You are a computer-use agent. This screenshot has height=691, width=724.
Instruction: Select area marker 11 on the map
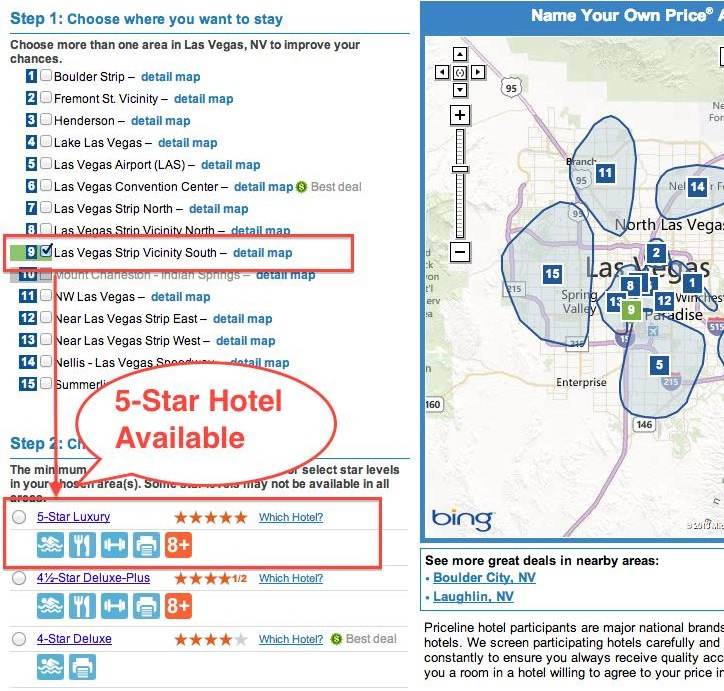tap(605, 173)
